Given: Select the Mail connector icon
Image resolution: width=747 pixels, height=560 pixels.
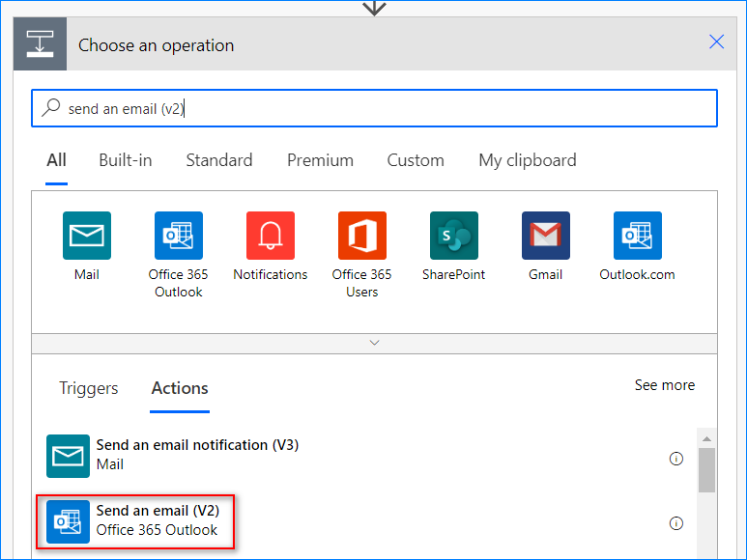Looking at the screenshot, I should [87, 236].
